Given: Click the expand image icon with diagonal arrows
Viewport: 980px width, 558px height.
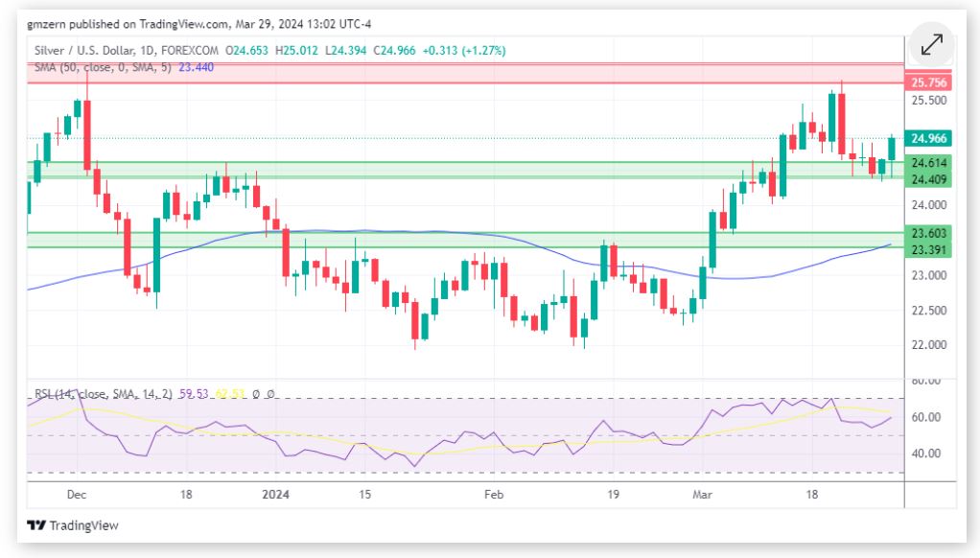Looking at the screenshot, I should 931,45.
